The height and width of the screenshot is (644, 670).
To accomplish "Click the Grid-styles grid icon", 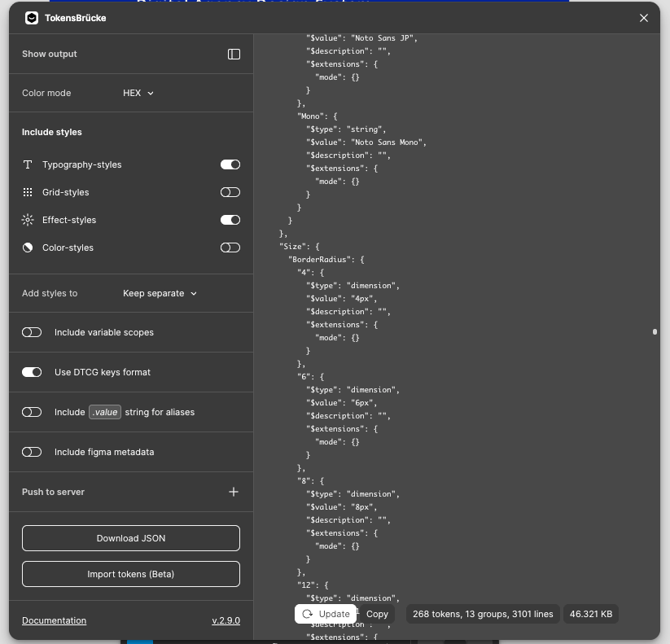I will [x=27, y=192].
